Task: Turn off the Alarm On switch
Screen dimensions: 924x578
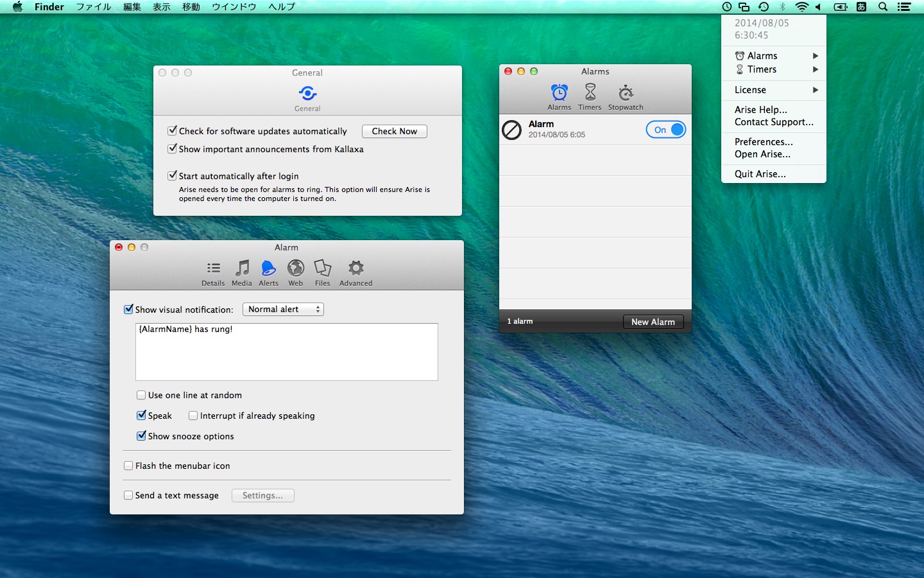Action: tap(665, 130)
